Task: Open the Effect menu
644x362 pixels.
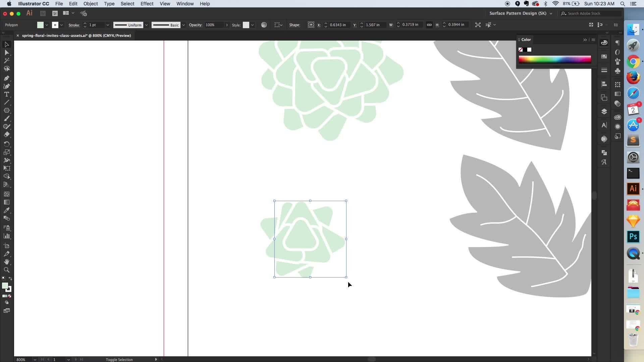Action: click(147, 4)
